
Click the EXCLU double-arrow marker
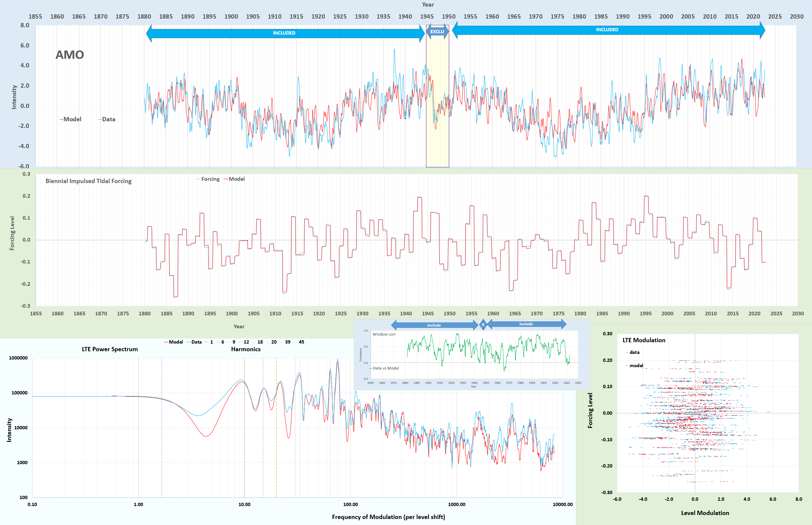[x=437, y=32]
